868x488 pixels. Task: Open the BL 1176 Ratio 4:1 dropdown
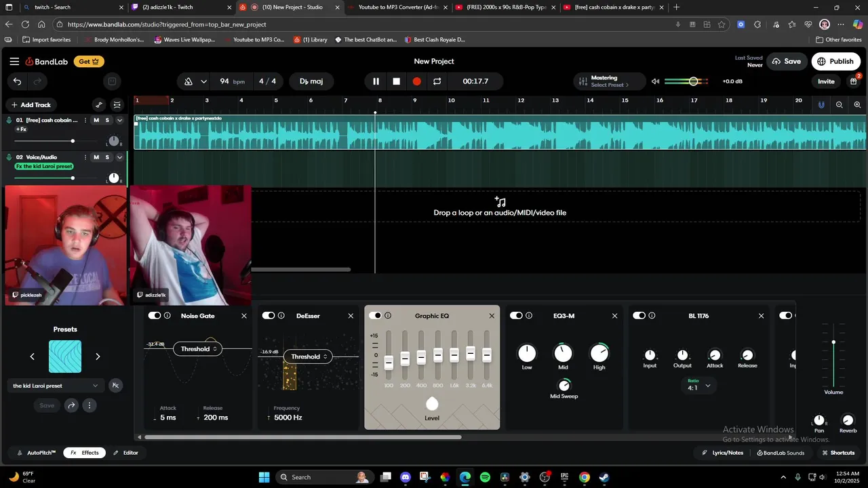[699, 386]
